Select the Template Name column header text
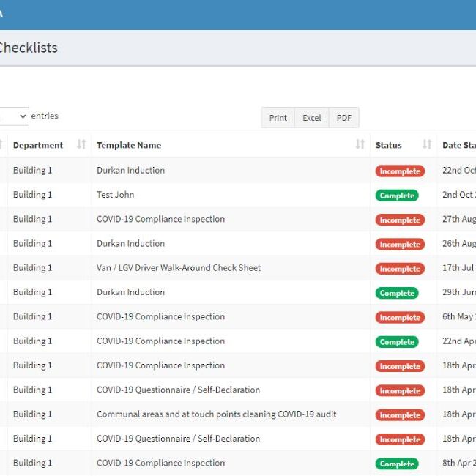The height and width of the screenshot is (476, 476). tap(129, 145)
